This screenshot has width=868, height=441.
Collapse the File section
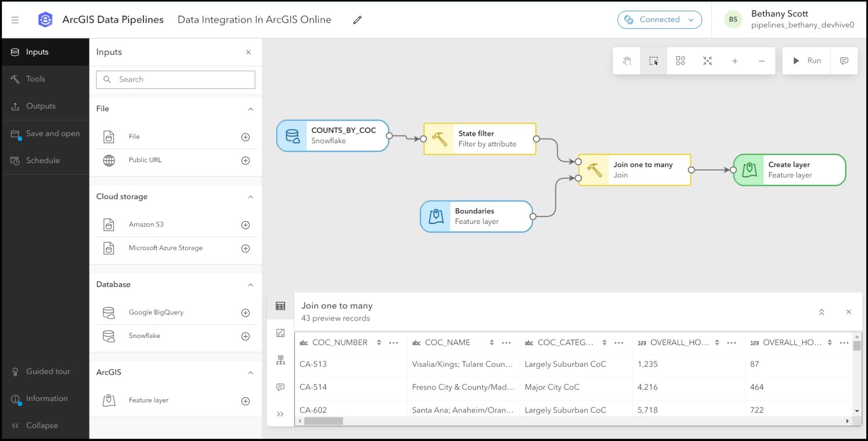[x=250, y=109]
